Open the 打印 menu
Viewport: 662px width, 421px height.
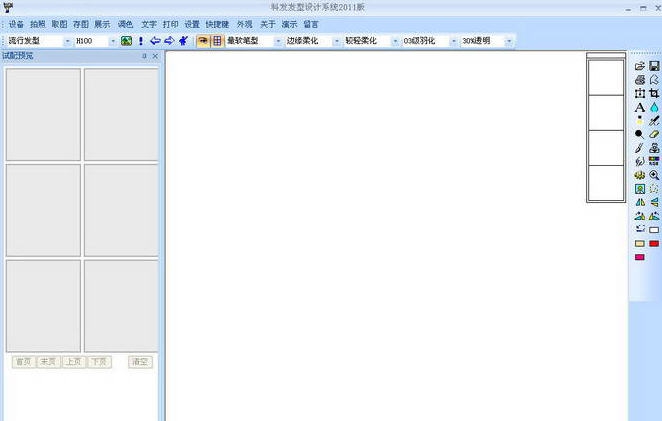[171, 24]
